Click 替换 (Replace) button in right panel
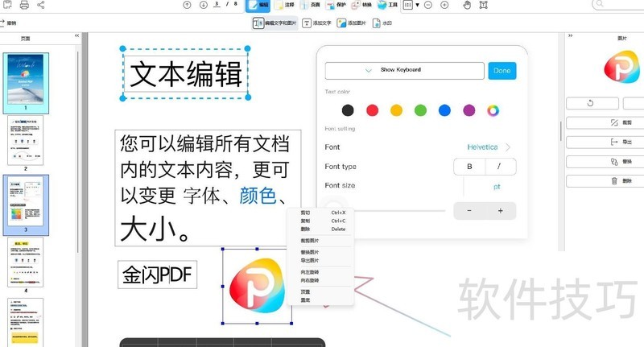Viewport: 644px width, 347px height. point(606,162)
